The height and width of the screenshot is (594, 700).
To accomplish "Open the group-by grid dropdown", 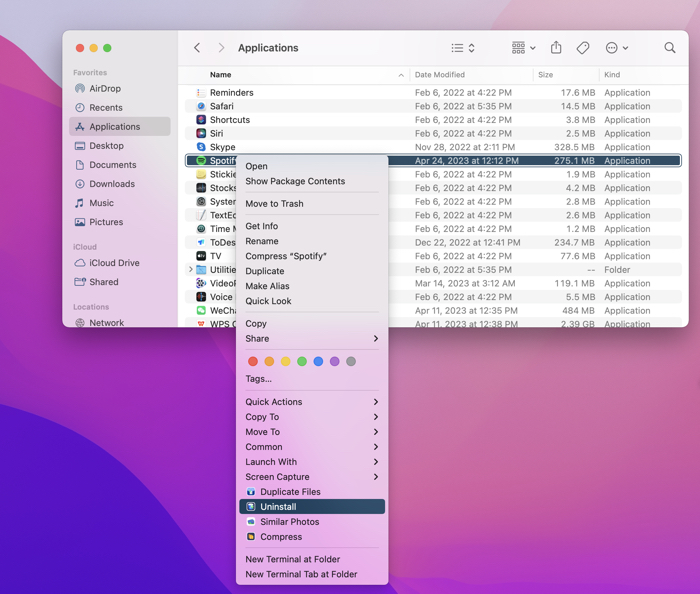I will [523, 48].
